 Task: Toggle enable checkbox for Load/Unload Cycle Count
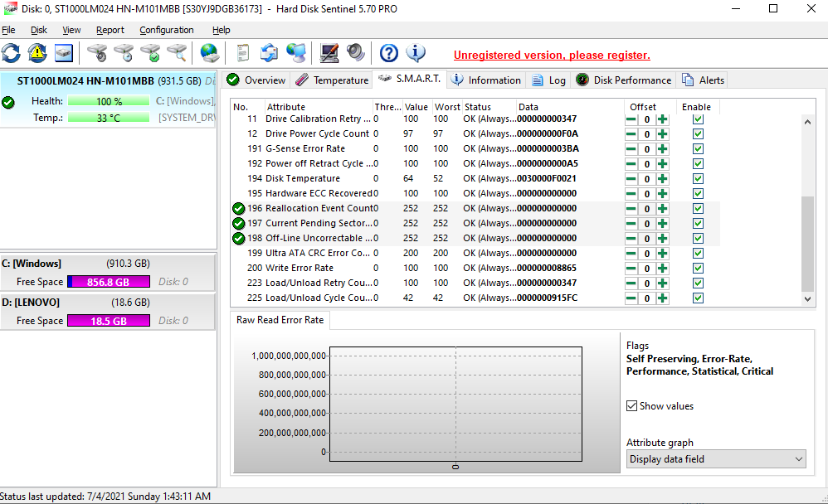point(698,298)
